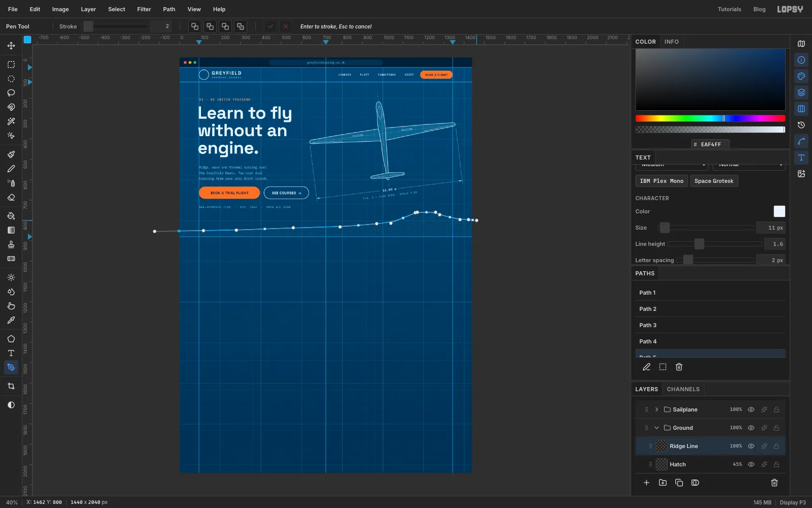Select the Gradient tool

11,230
